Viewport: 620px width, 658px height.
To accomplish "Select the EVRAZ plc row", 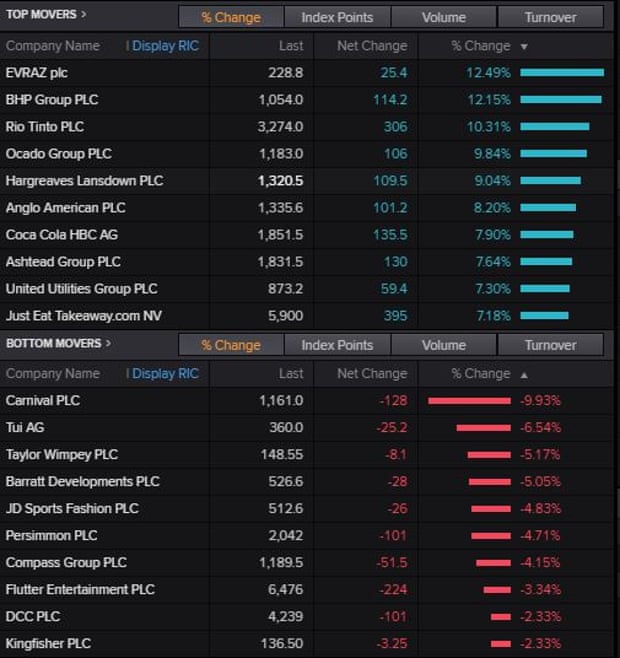I will tap(306, 73).
